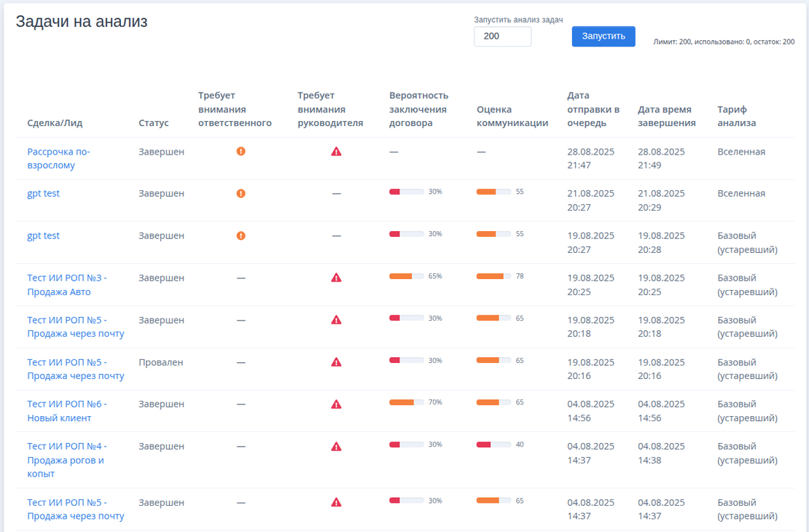
Task: Click the 70% contract probability bar for Новый клиент
Action: pos(406,402)
